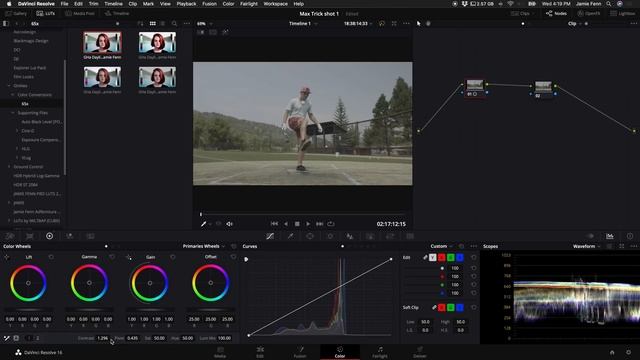The height and width of the screenshot is (360, 640).
Task: Toggle curve channel ganging link in Edit row
Action: point(425,258)
